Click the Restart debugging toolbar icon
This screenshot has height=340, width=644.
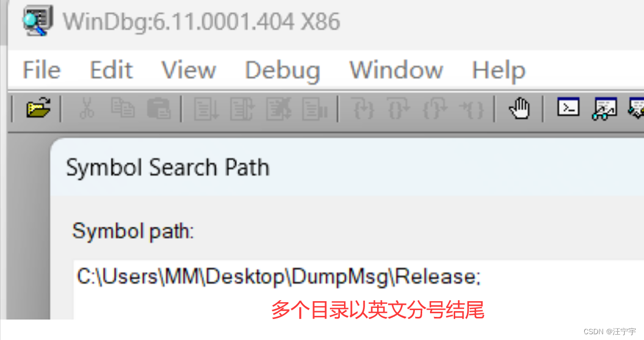point(242,109)
